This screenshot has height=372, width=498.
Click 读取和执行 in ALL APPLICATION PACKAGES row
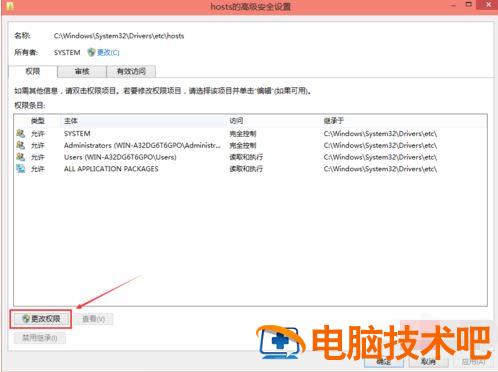coord(246,169)
